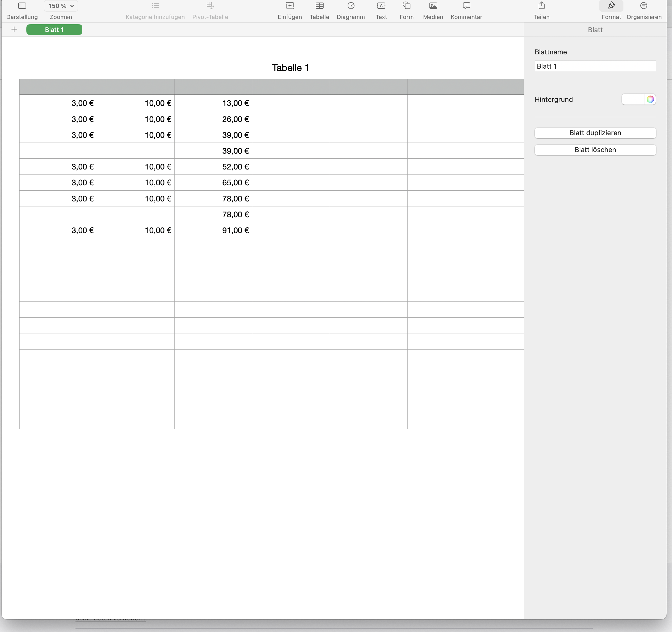The image size is (672, 632).
Task: Add a Kommentar via toolbar icon
Action: (x=466, y=6)
